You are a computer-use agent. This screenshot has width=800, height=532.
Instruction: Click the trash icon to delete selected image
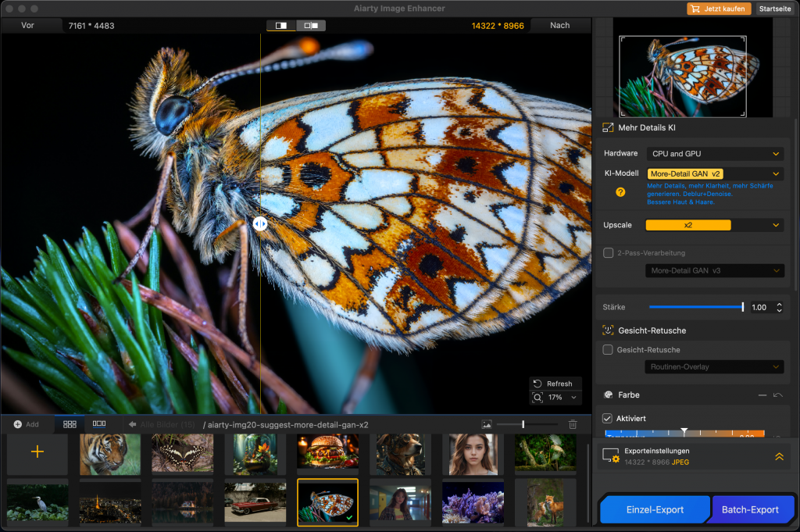point(573,423)
